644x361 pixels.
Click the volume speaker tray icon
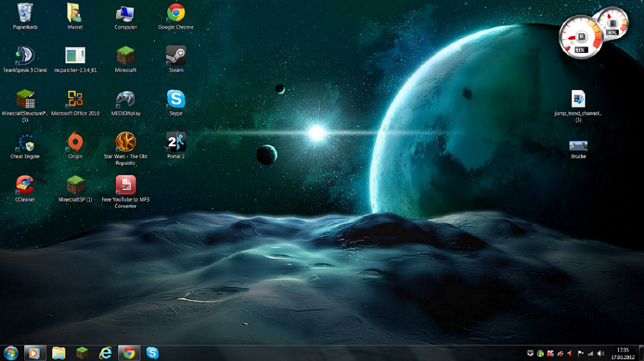click(600, 353)
